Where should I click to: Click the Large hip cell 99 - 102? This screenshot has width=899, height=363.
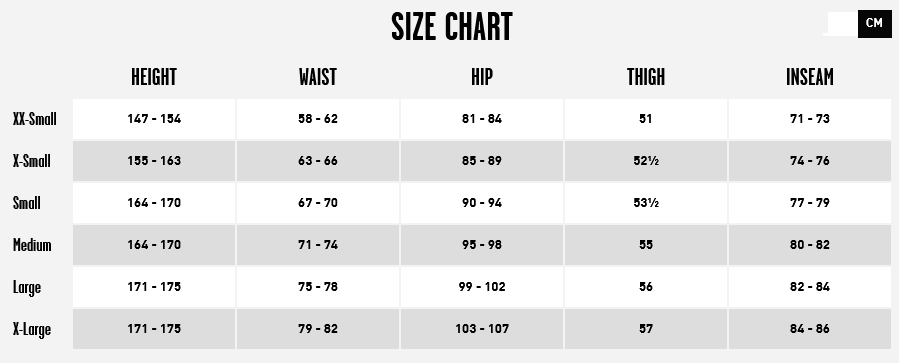482,286
